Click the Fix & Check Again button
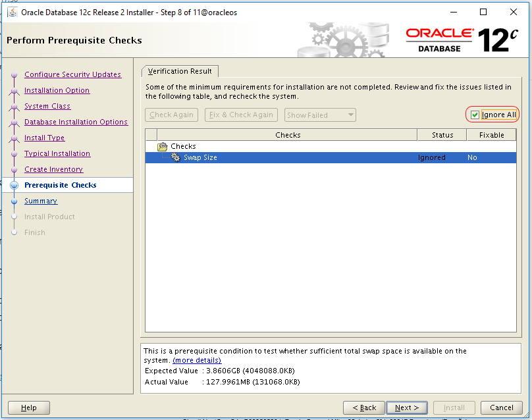532x420 pixels. click(241, 115)
